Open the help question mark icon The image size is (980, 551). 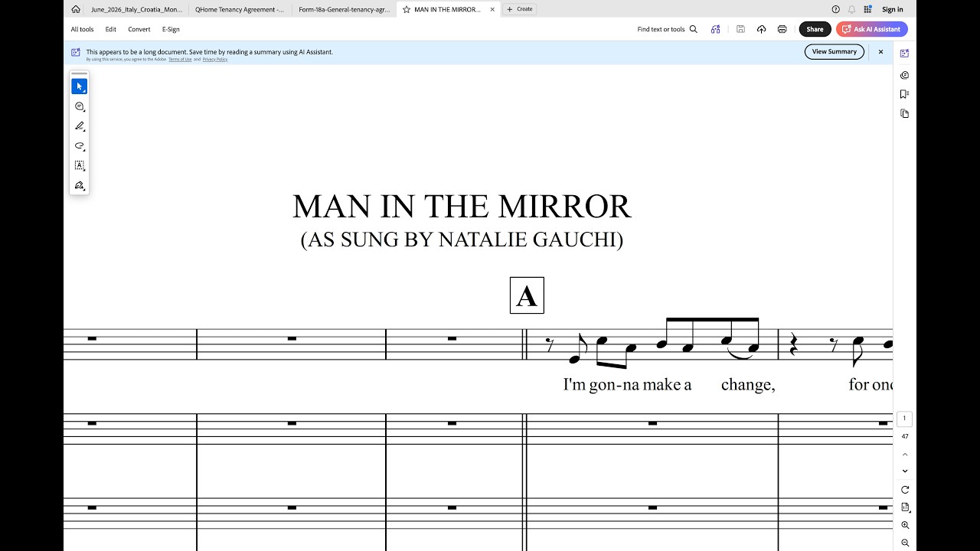pos(835,9)
